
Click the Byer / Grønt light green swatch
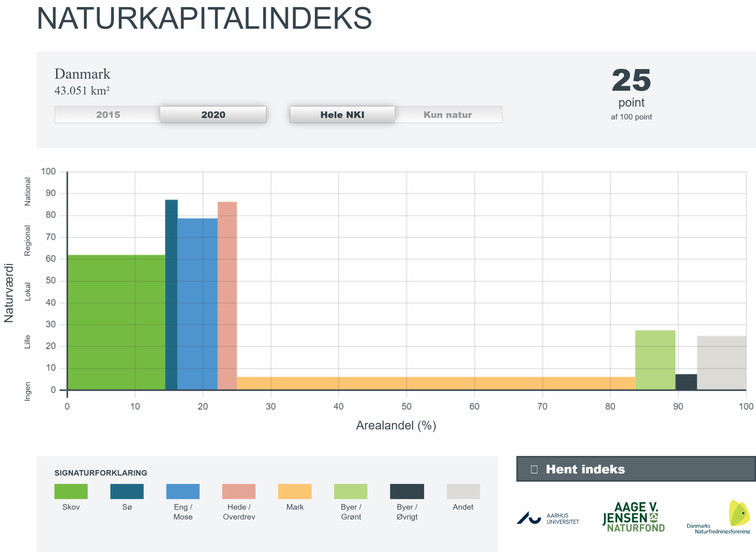click(350, 491)
